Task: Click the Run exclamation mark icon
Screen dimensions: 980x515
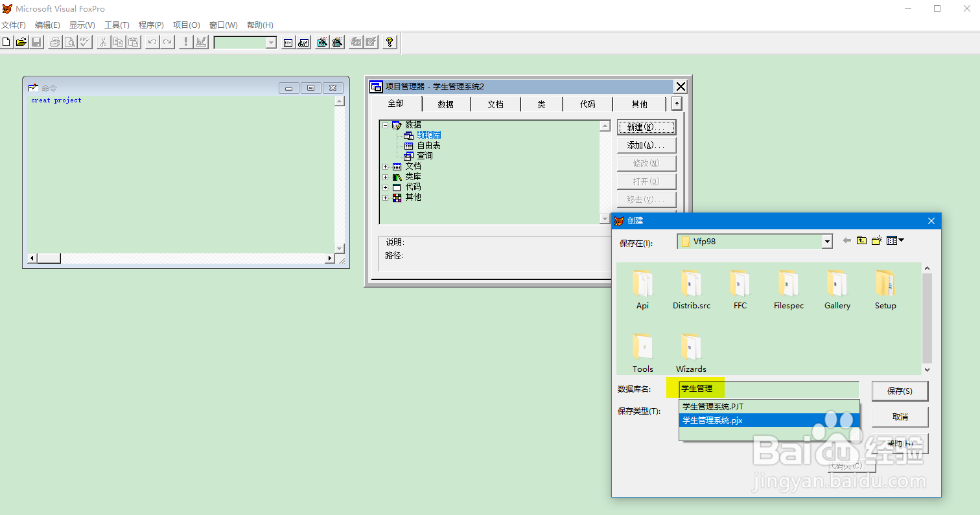Action: point(186,42)
